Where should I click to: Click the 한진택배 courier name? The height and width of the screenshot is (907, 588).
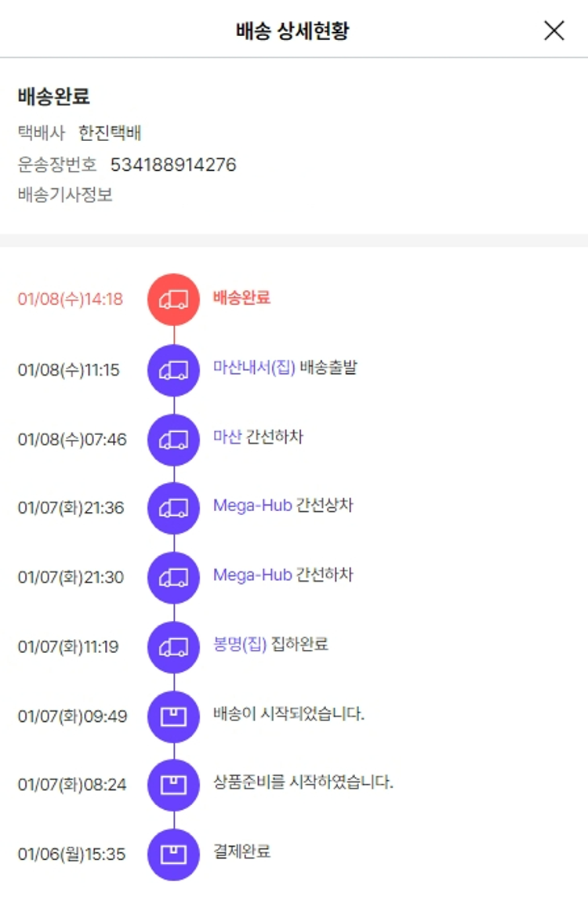[110, 132]
